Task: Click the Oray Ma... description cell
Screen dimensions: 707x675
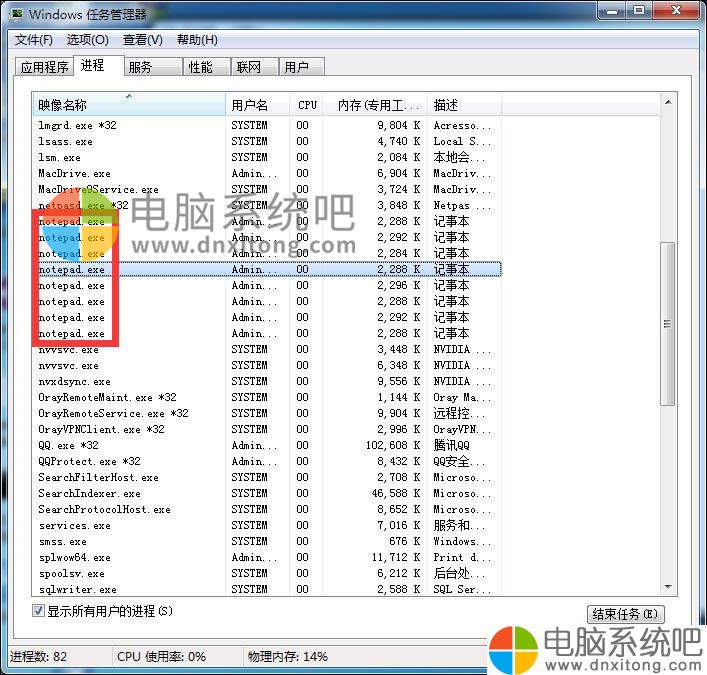Action: pyautogui.click(x=462, y=397)
